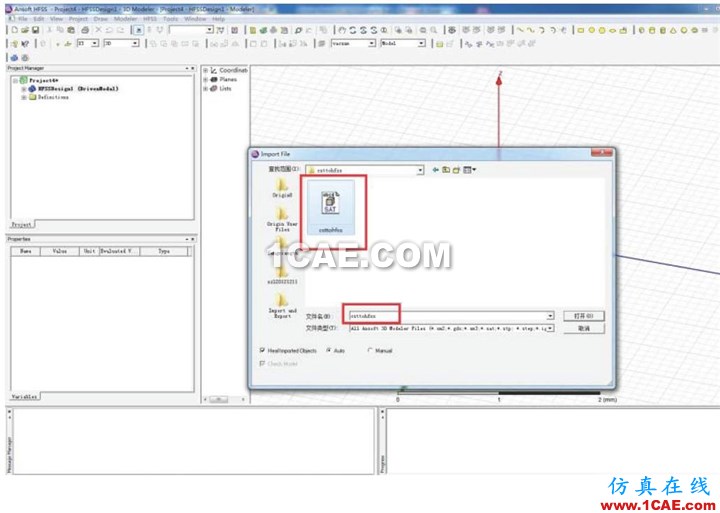Click the Cancel (取消) button
720x513 pixels.
click(584, 328)
